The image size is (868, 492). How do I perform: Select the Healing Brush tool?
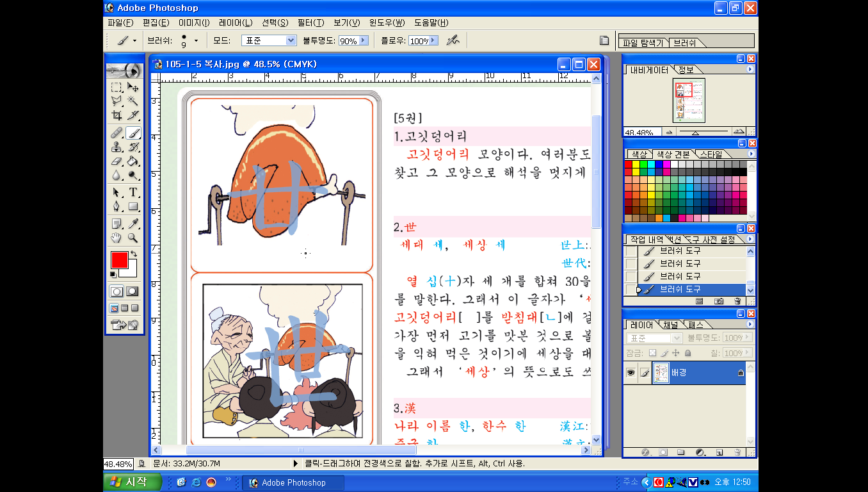point(117,133)
